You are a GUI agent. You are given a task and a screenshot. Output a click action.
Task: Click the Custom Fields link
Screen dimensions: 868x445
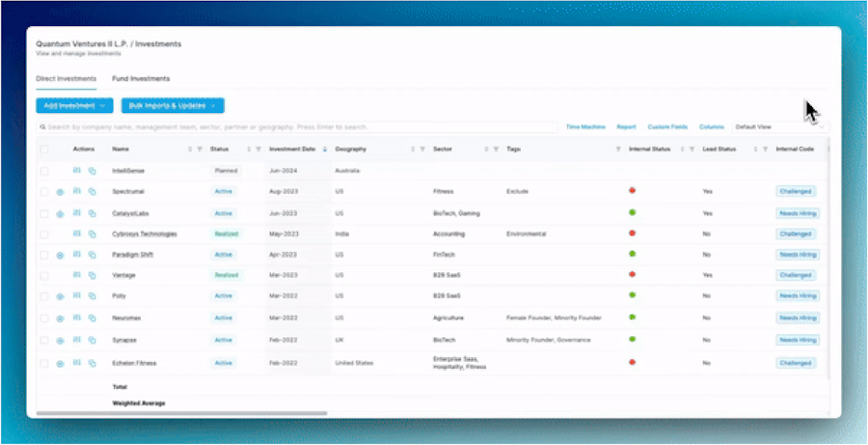coord(667,126)
